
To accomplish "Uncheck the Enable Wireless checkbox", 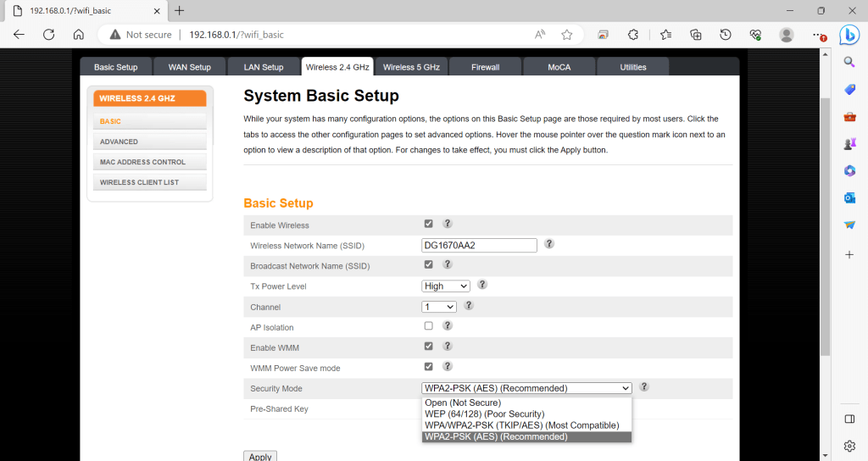I will pos(428,225).
